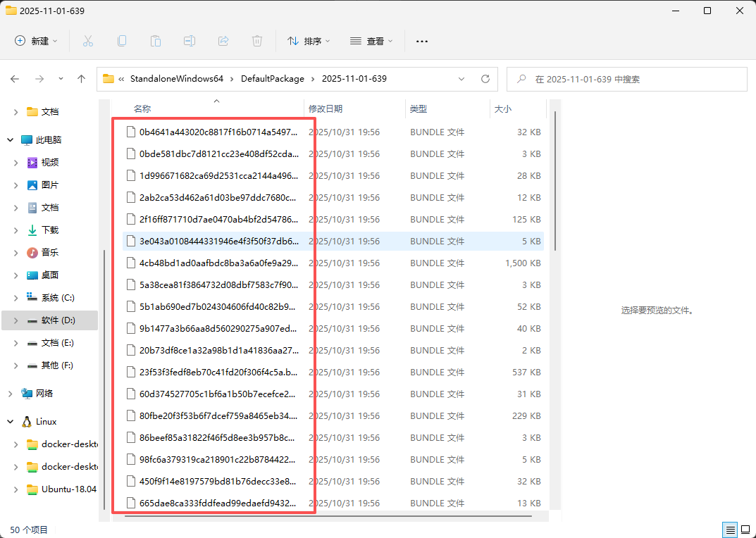Click the file icon of 4cb48bd1ad0aafbdc8ba3a6a0fe9a29
756x538 pixels.
pyautogui.click(x=130, y=263)
